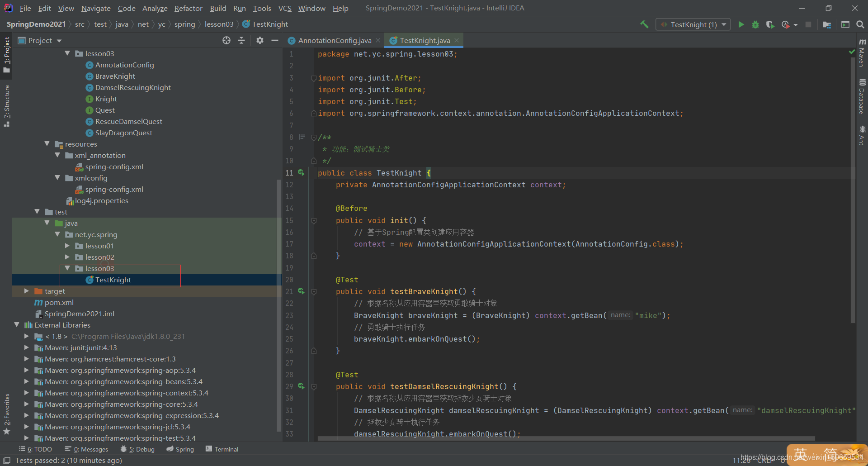
Task: Click the editor vertical scrollbar
Action: click(853, 190)
